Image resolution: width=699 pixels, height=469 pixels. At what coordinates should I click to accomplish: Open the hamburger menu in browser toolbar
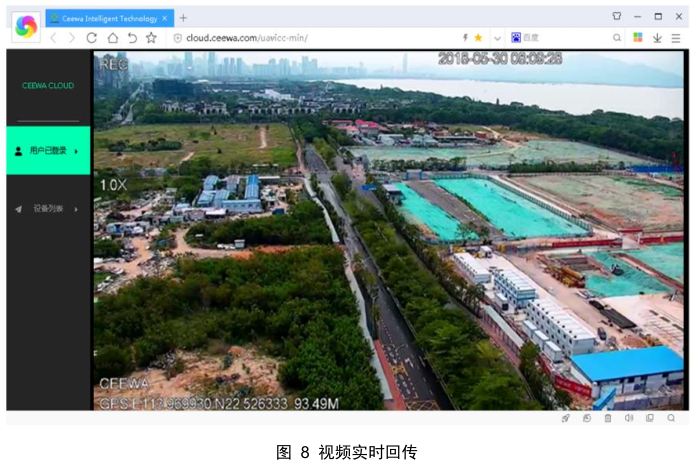click(x=676, y=38)
